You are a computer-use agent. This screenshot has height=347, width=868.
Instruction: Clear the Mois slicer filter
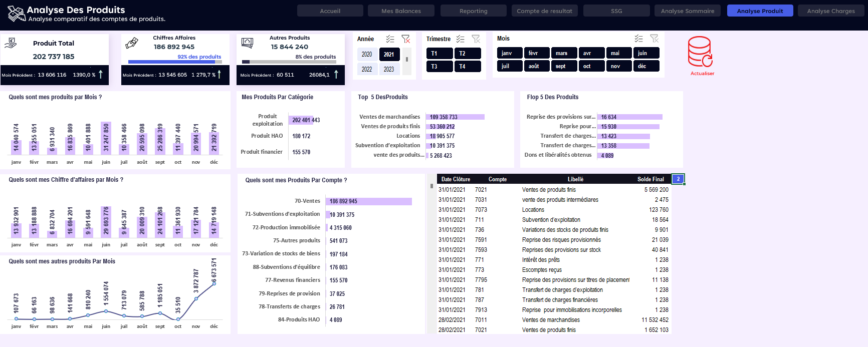tap(655, 39)
